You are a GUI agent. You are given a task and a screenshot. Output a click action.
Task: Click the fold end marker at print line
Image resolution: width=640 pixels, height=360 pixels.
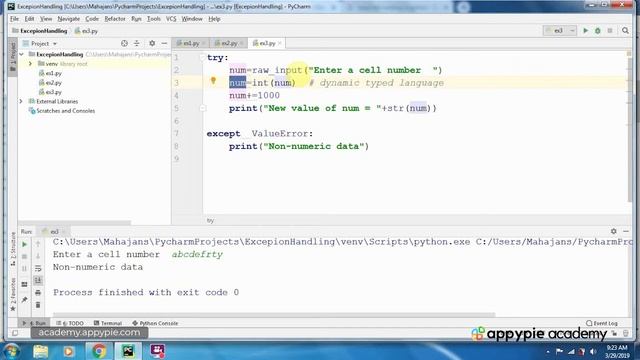[202, 108]
